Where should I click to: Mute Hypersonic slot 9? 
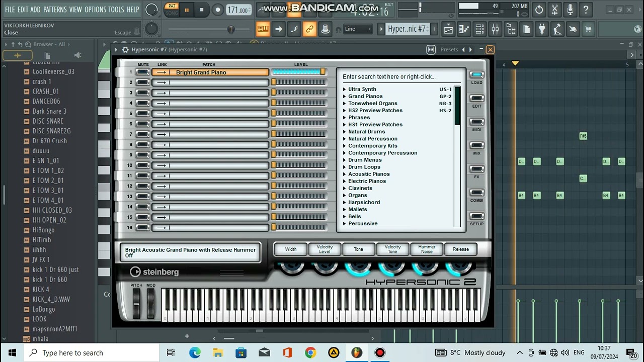click(143, 155)
